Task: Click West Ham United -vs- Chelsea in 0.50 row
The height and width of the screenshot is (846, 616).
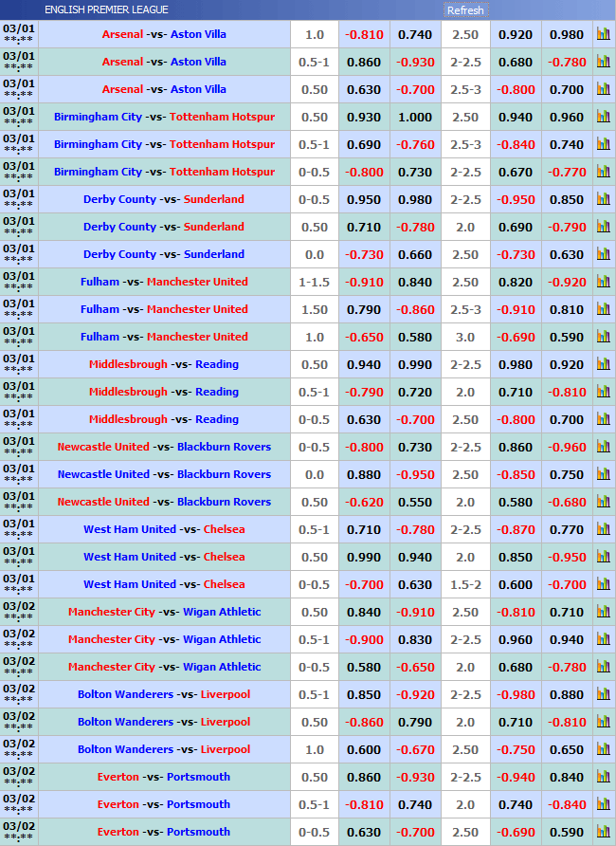Action: click(164, 557)
